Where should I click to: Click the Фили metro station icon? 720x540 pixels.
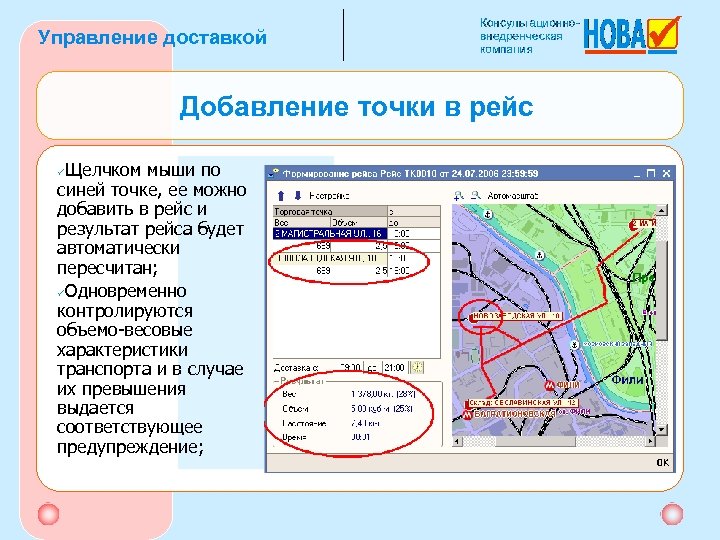(549, 385)
